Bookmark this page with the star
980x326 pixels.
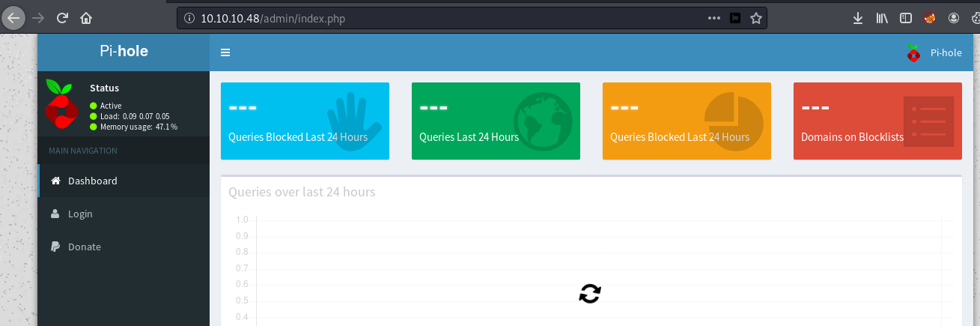[x=756, y=17]
